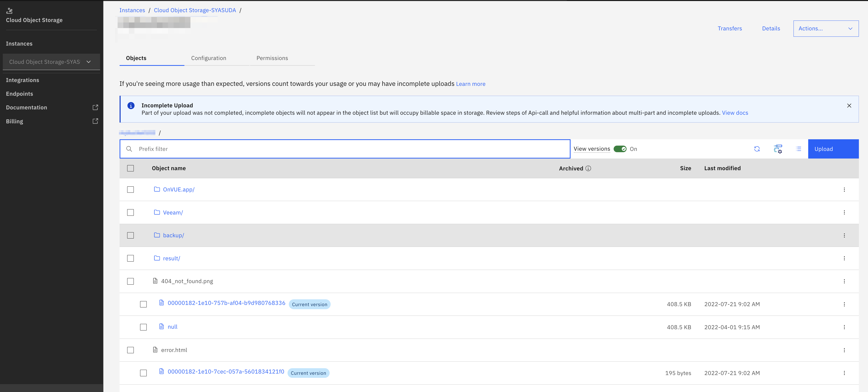Tick the select-all checkbox in the table header
Image resolution: width=868 pixels, height=392 pixels.
[x=130, y=168]
